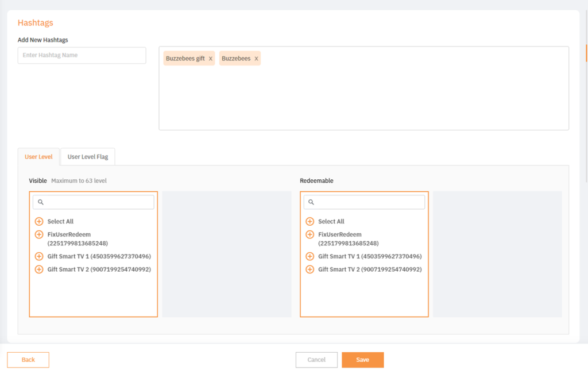Click plus icon for Gift Smart TV 1 under Redeemable
Image resolution: width=588 pixels, height=374 pixels.
[x=310, y=256]
